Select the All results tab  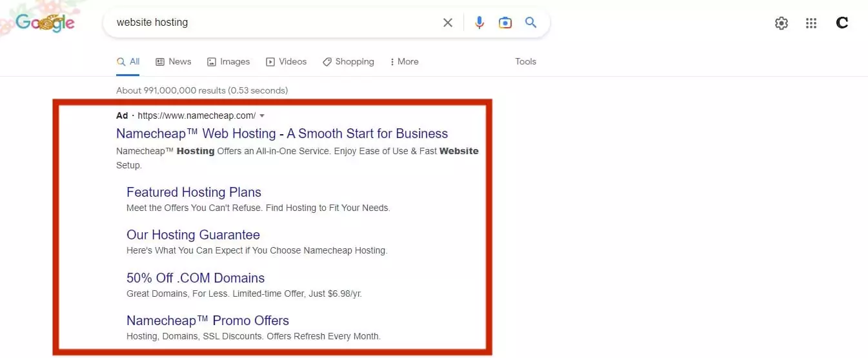click(128, 62)
